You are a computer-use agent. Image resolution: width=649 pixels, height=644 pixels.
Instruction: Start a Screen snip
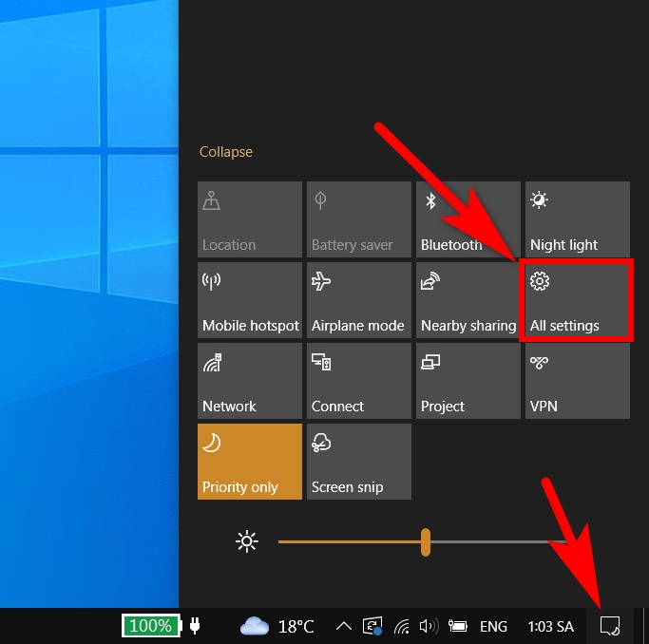point(359,462)
